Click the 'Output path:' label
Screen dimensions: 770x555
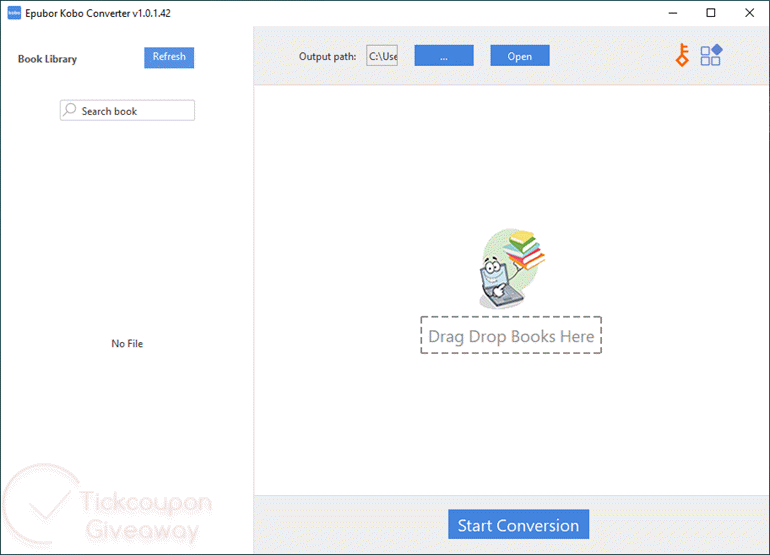click(328, 56)
